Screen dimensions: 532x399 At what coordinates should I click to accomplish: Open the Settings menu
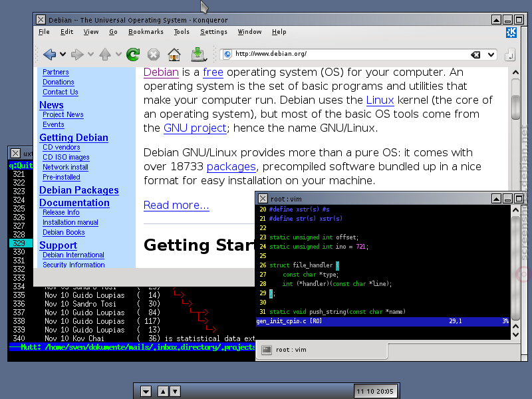pos(213,32)
